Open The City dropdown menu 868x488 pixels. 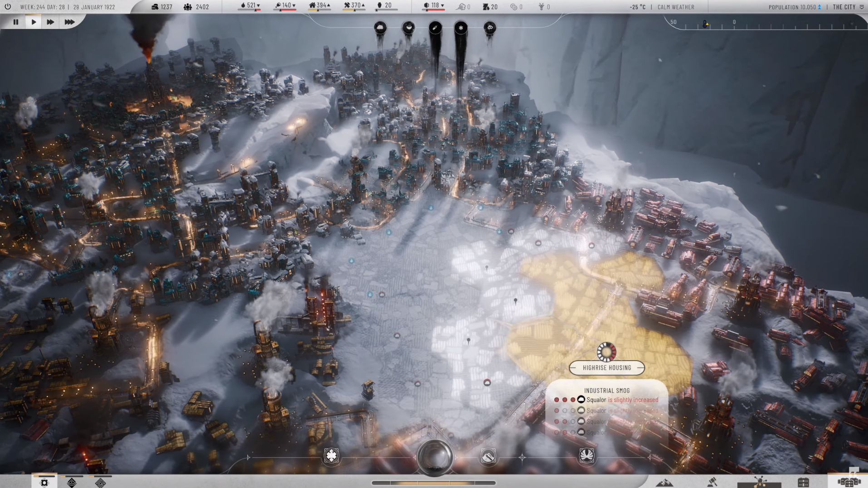(x=848, y=7)
